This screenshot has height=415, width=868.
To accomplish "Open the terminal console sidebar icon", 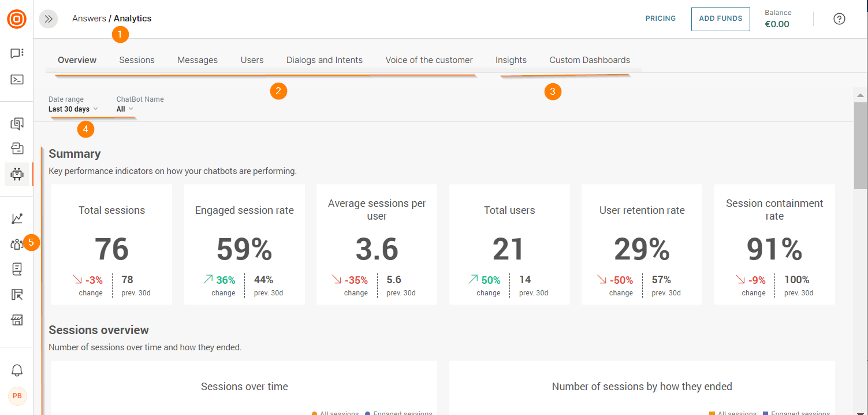I will click(17, 80).
